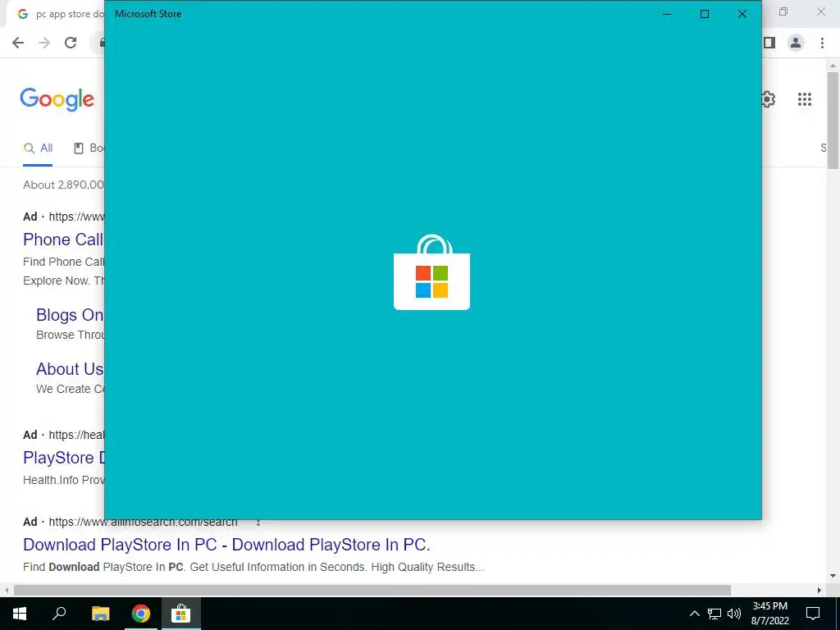Click horizontal scrollbar right arrow

coord(819,590)
